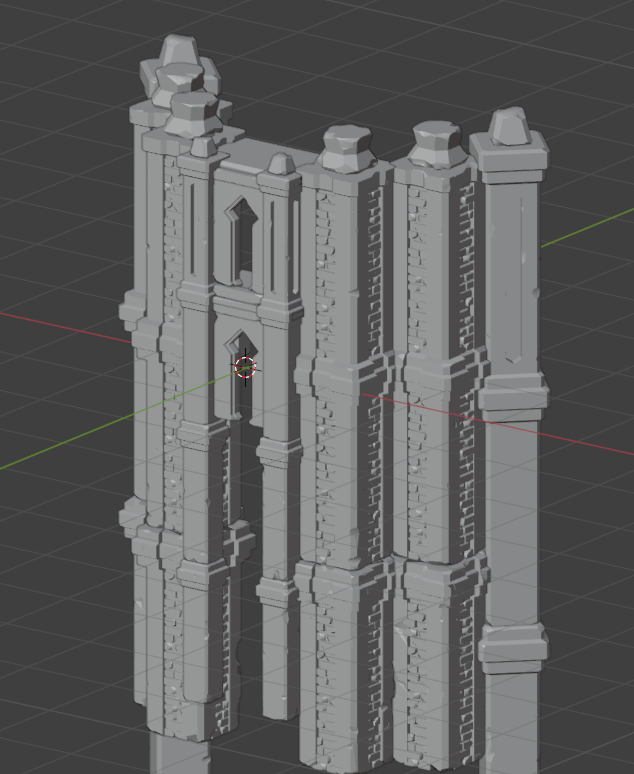The image size is (634, 774).
Task: Click the rounded capstone on the fourth pillar
Action: point(435,143)
